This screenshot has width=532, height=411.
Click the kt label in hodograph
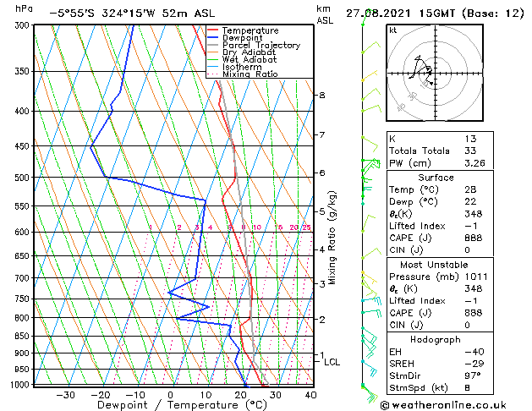[x=393, y=30]
